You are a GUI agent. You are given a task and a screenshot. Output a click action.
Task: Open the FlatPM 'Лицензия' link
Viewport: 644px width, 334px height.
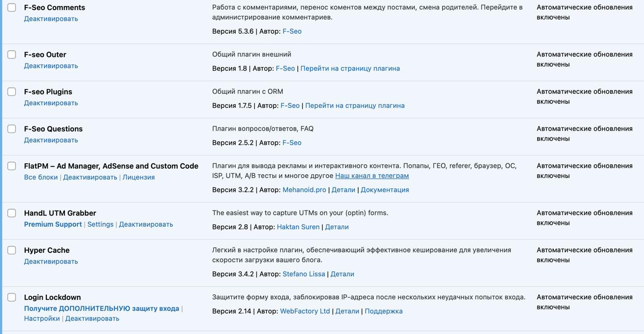tap(138, 177)
